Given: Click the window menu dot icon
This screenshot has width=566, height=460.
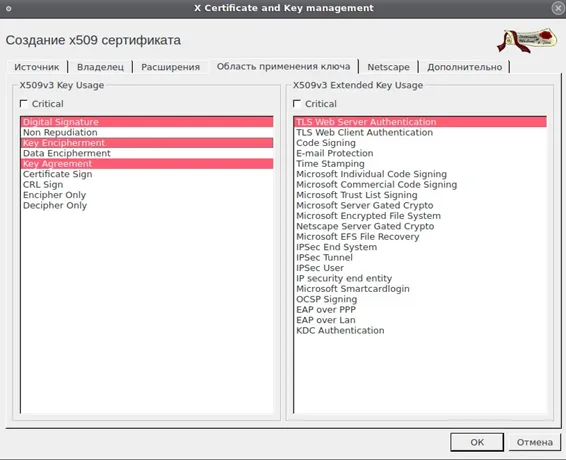Looking at the screenshot, I should [x=8, y=8].
